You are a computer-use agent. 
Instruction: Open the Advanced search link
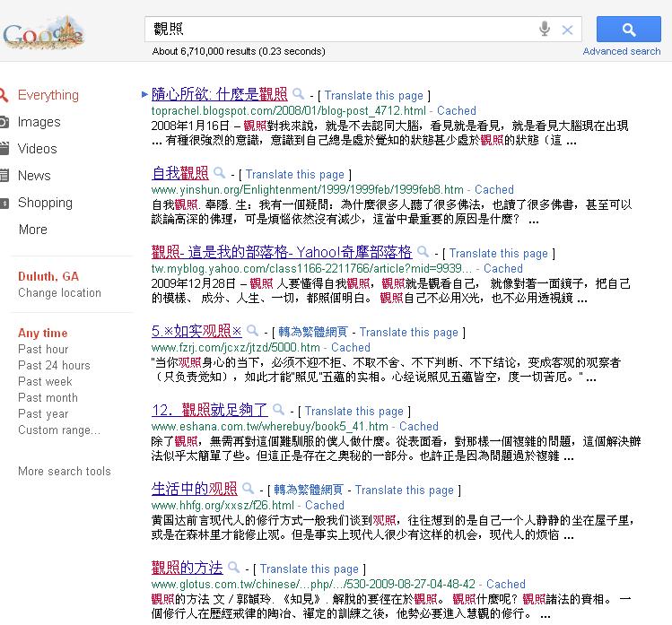pyautogui.click(x=621, y=51)
